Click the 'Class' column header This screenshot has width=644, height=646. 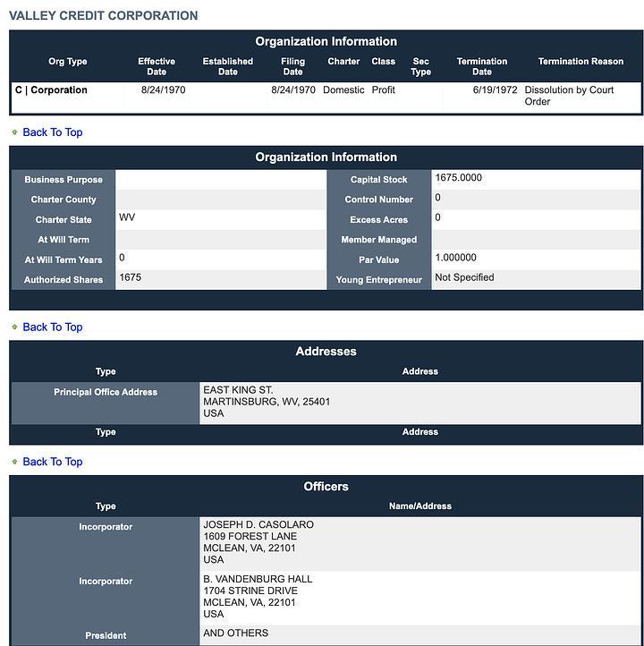point(383,62)
